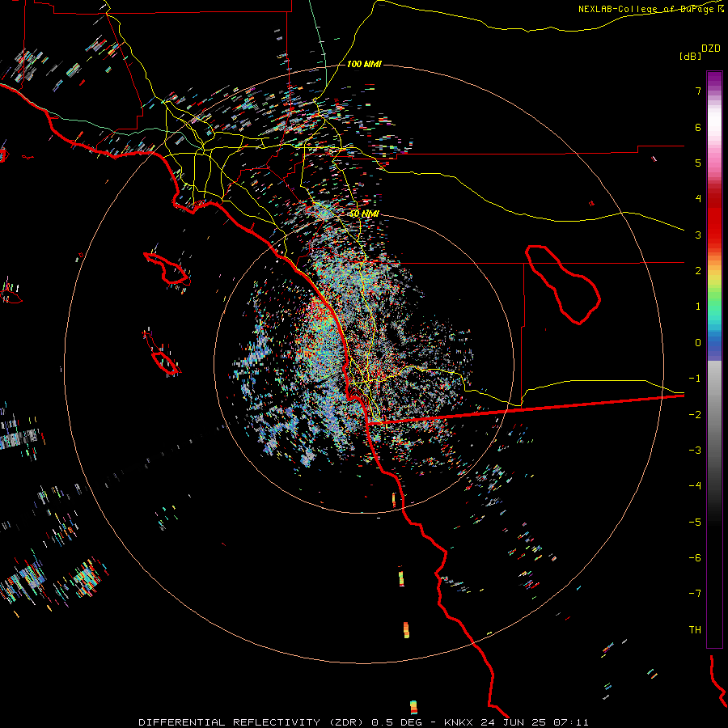
Task: Click the San Clemente Island outline
Action: point(162,353)
